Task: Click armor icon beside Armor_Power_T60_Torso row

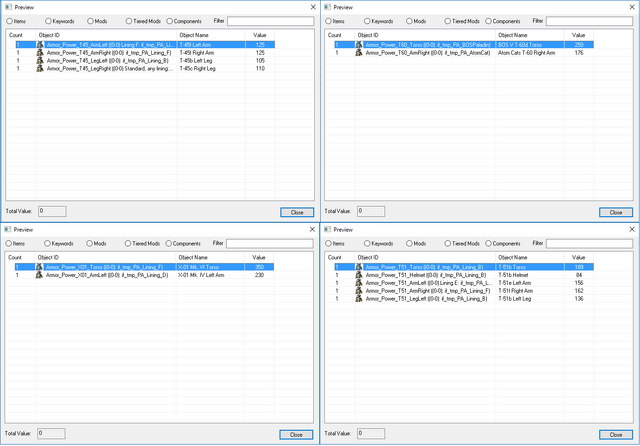Action: [359, 44]
